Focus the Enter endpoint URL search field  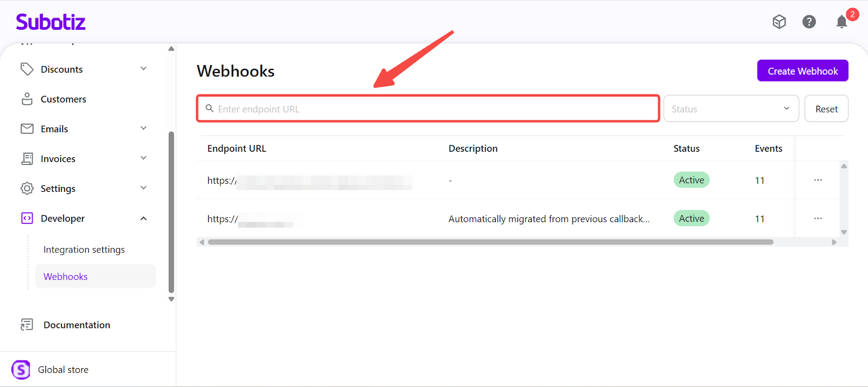pyautogui.click(x=434, y=109)
